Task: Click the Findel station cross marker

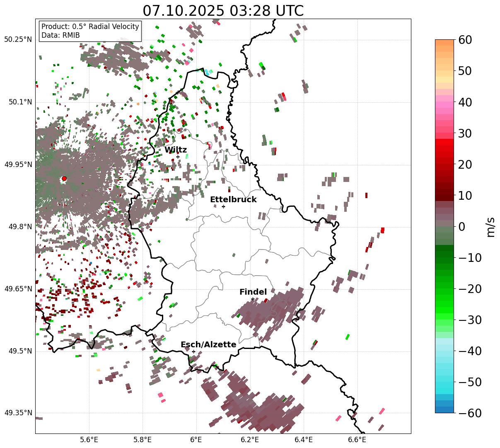Action: [x=253, y=299]
